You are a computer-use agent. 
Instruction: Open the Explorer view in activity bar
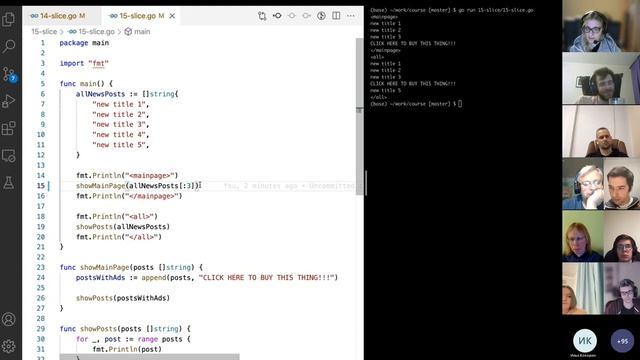coord(9,19)
